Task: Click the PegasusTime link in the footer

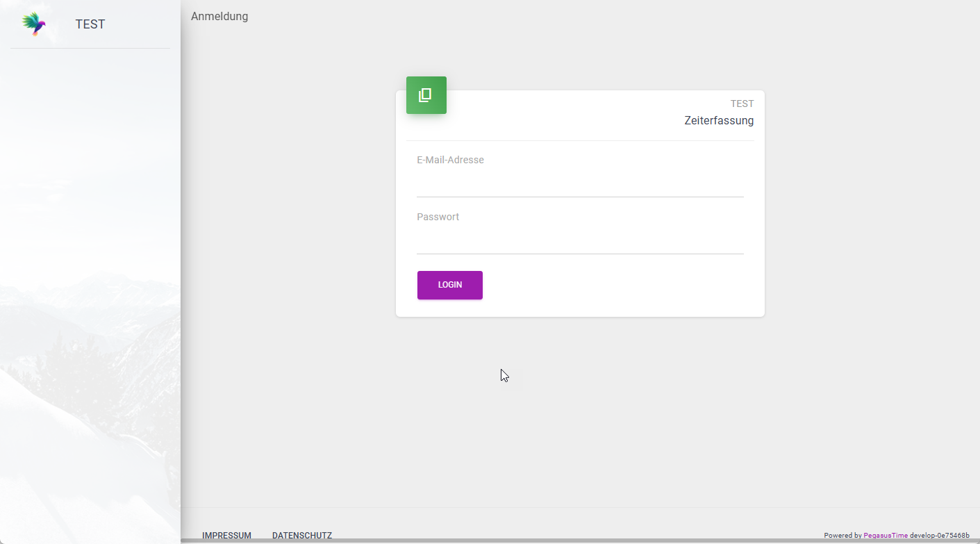Action: pyautogui.click(x=885, y=535)
